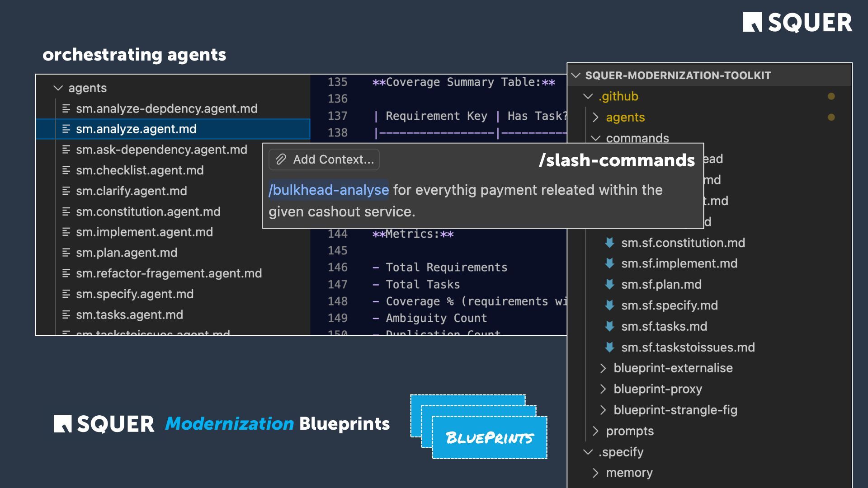
Task: Open sm.refactor-fragement.agent.md file
Action: tap(169, 273)
